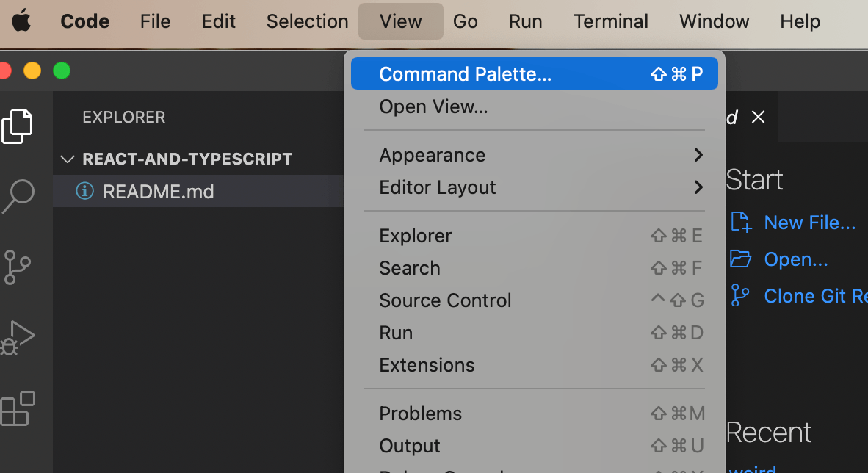Click the New File... link

[810, 223]
